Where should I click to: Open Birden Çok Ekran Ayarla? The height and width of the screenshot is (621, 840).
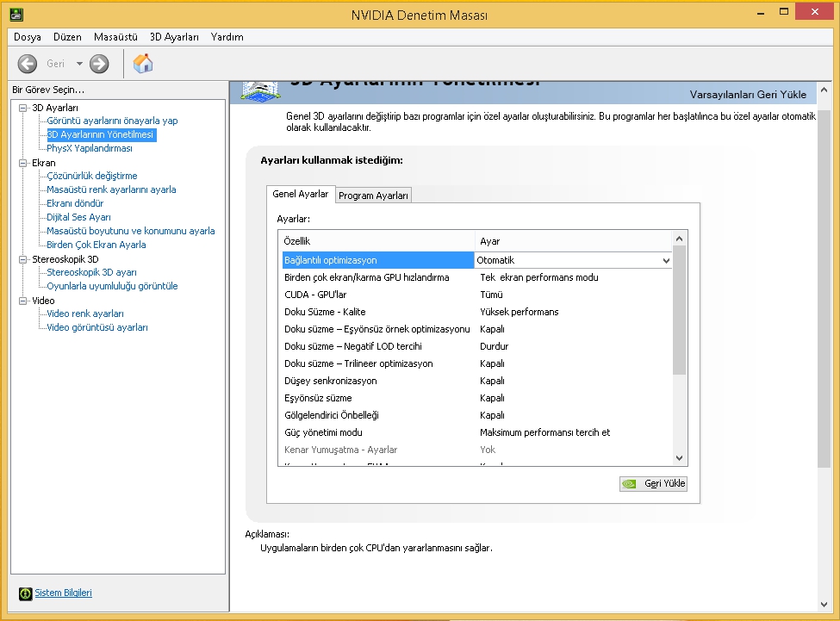click(x=96, y=245)
